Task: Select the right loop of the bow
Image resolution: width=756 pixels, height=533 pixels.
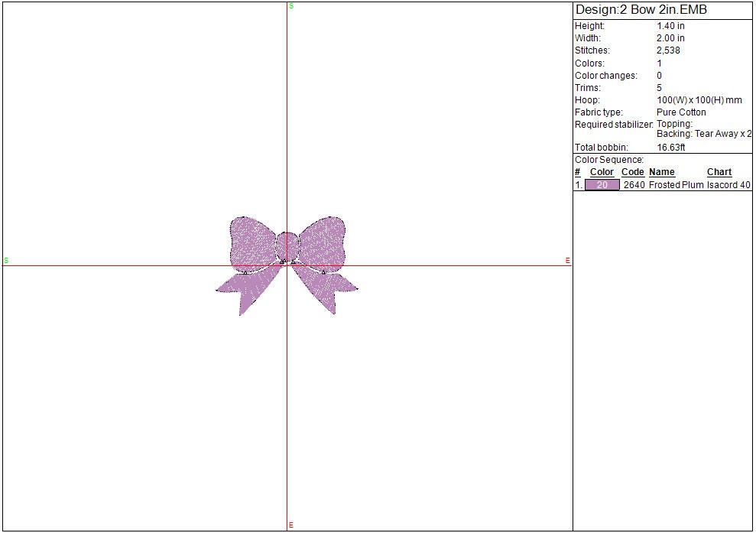Action: [x=323, y=241]
